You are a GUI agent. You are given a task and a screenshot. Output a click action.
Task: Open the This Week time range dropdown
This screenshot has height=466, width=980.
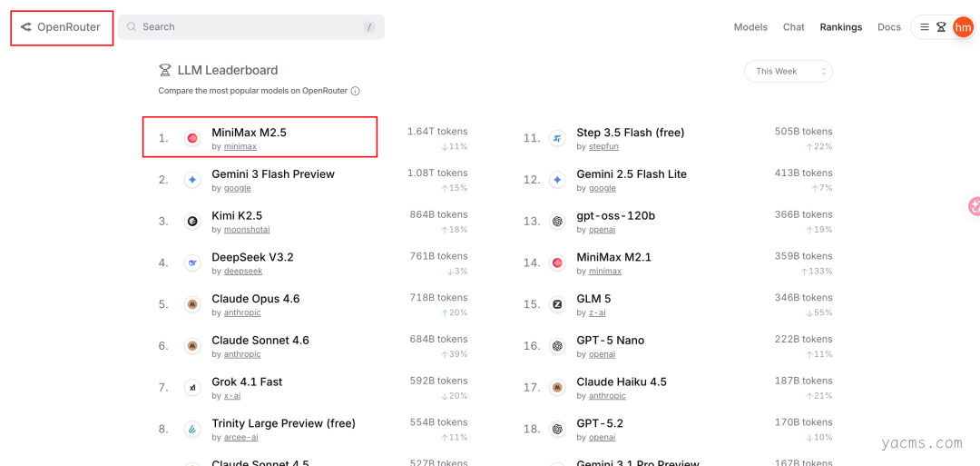click(788, 71)
